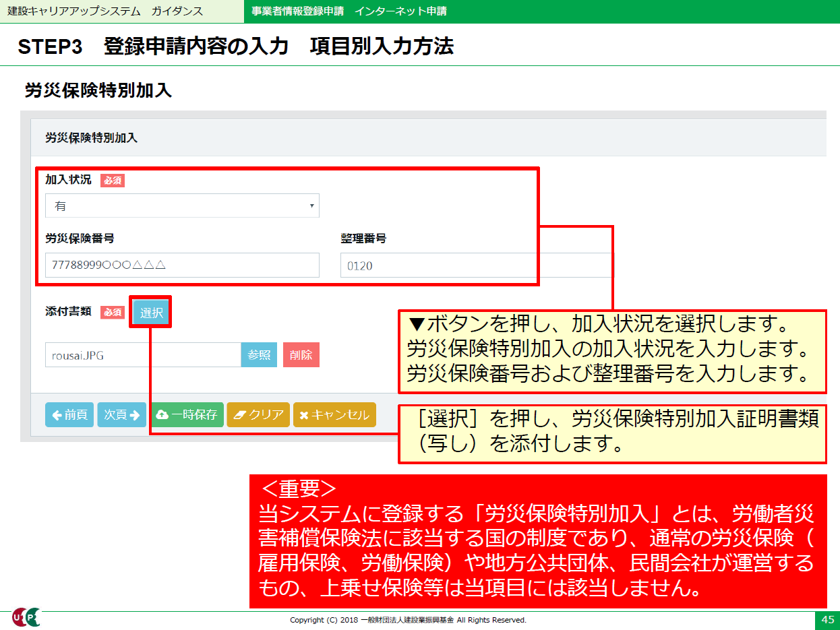Click the red 削除 button

point(301,355)
